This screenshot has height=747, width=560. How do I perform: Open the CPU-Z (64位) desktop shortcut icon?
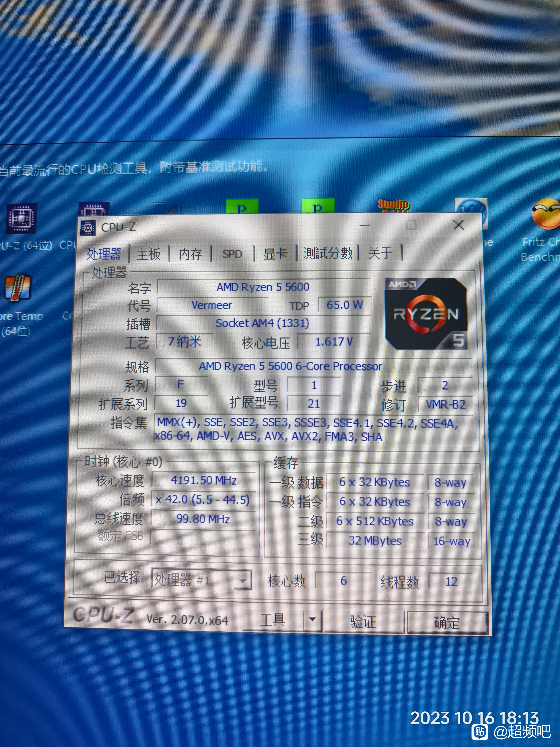[x=21, y=218]
